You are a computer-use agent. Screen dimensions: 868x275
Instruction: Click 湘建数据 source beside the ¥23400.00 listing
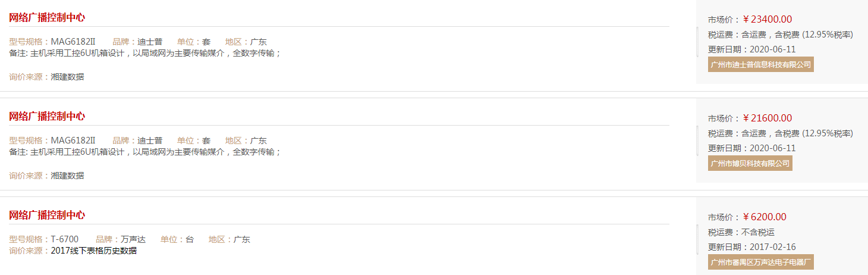pos(67,77)
